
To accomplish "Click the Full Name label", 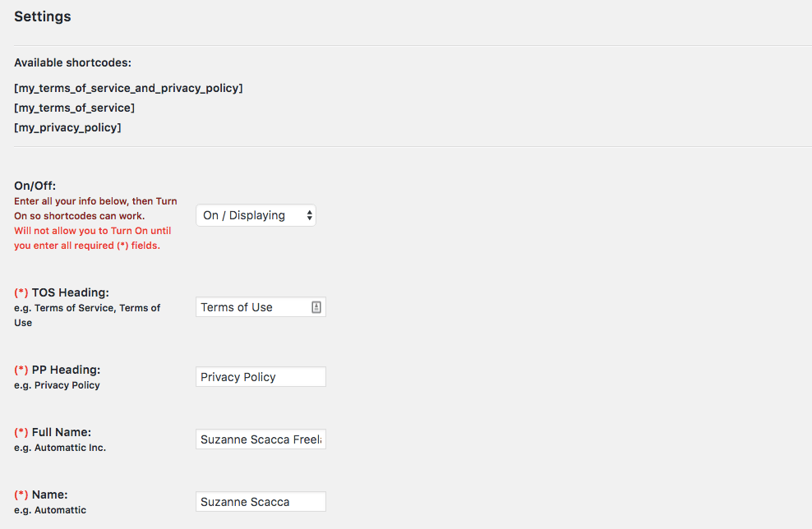I will click(x=53, y=432).
